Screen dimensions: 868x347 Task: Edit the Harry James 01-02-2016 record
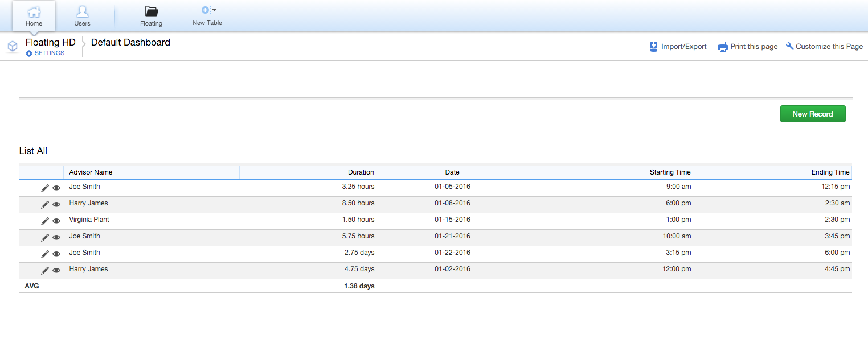pos(45,271)
